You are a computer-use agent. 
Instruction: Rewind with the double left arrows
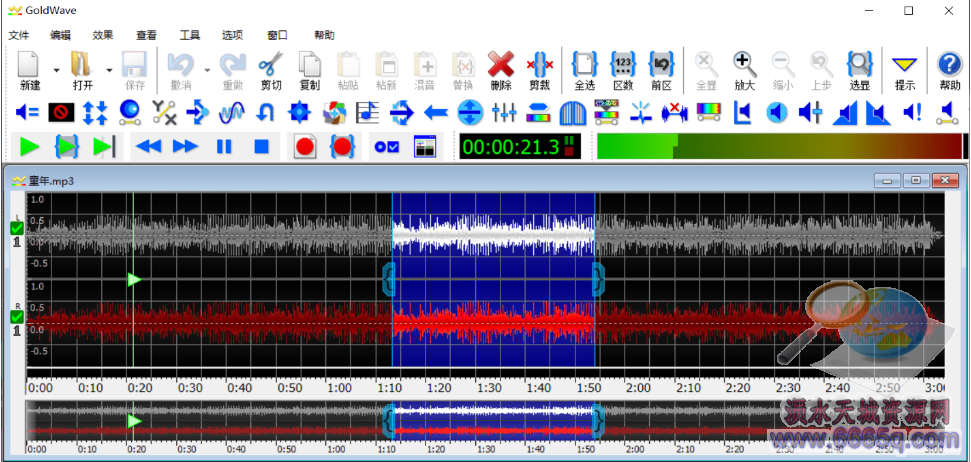[x=149, y=147]
